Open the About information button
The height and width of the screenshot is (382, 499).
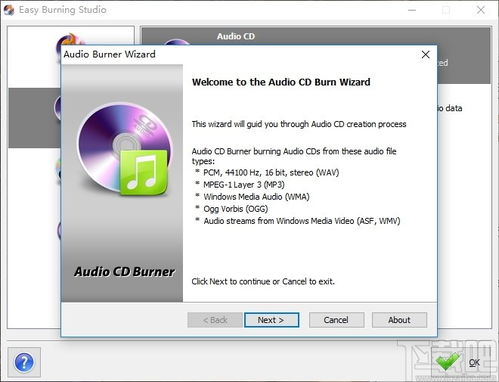click(x=399, y=320)
